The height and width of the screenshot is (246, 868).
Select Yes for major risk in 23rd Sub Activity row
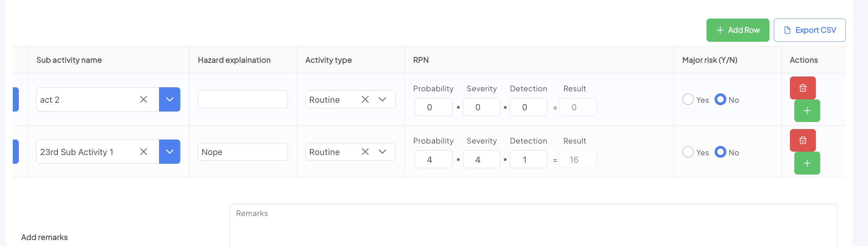tap(688, 152)
